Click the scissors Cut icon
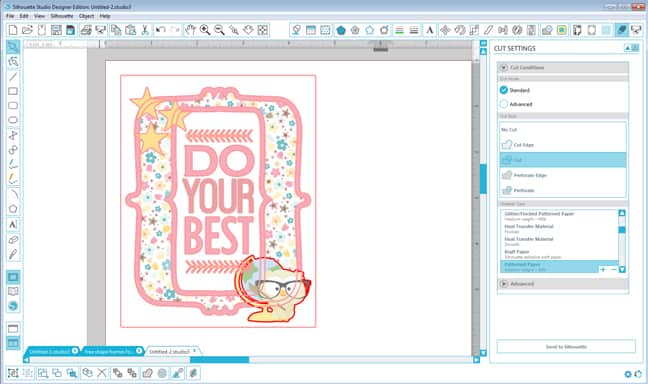The width and height of the screenshot is (648, 384). click(x=145, y=30)
